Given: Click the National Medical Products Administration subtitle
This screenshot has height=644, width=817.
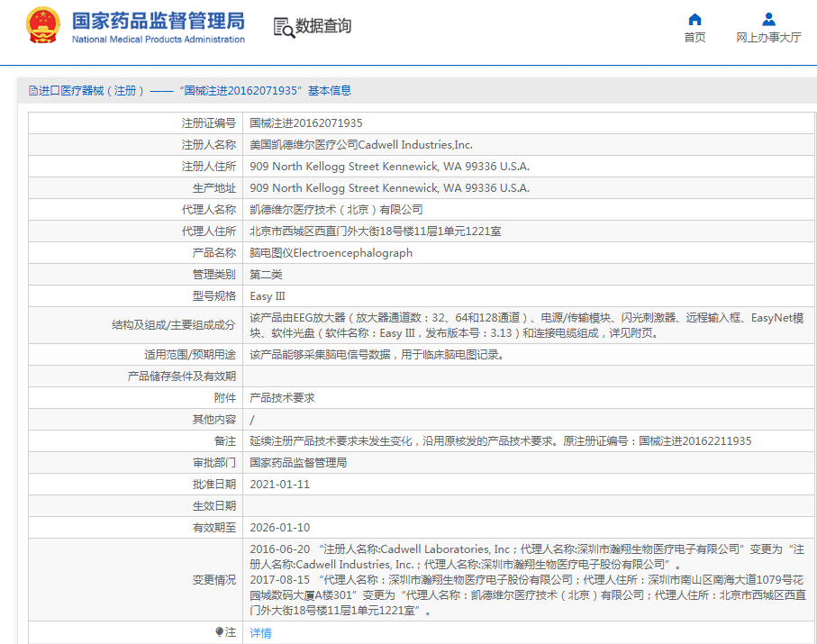Looking at the screenshot, I should (158, 40).
